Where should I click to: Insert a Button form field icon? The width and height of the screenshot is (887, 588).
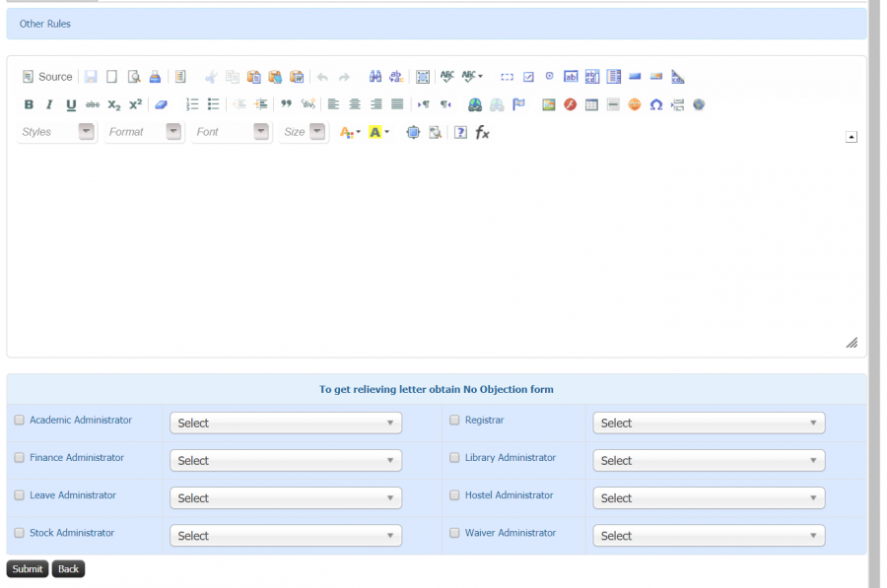(635, 76)
